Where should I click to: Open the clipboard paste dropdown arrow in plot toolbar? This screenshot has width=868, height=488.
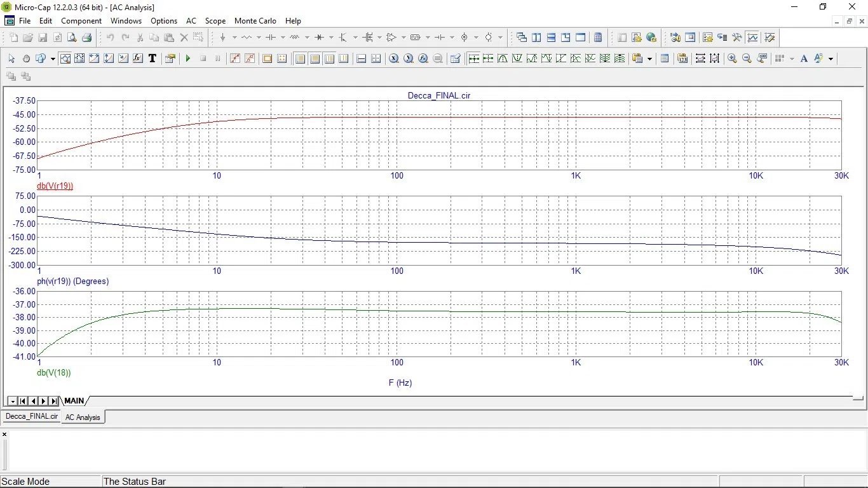point(649,58)
